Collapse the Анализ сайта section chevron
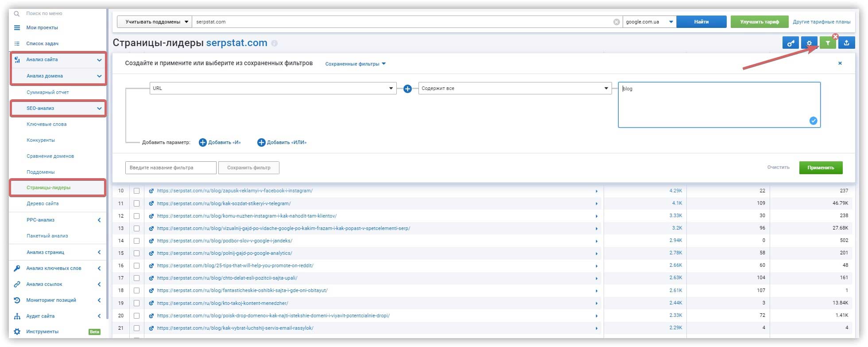This screenshot has width=868, height=347. (100, 60)
